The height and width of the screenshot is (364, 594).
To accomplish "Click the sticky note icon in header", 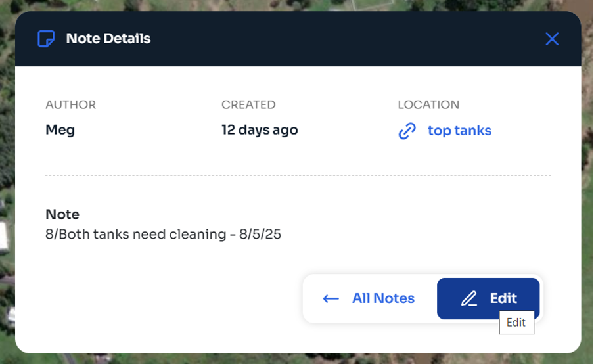I will [46, 39].
